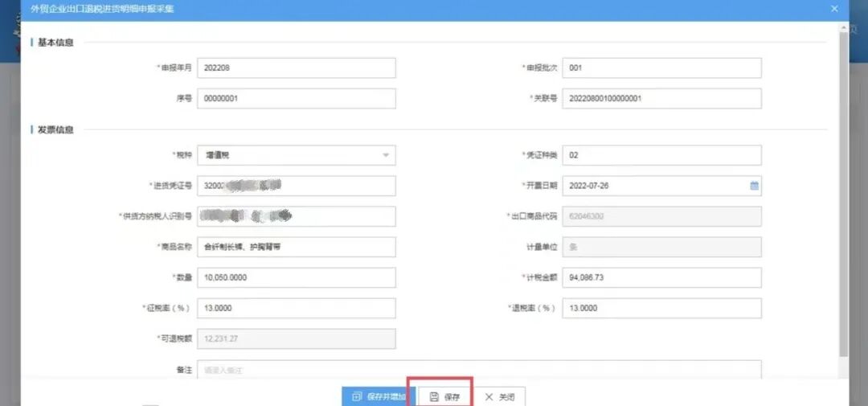
Task: Click the 关闭 button
Action: point(500,396)
